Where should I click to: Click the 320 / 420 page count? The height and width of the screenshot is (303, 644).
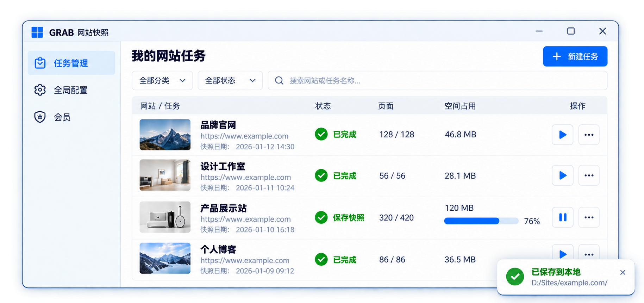tap(396, 218)
